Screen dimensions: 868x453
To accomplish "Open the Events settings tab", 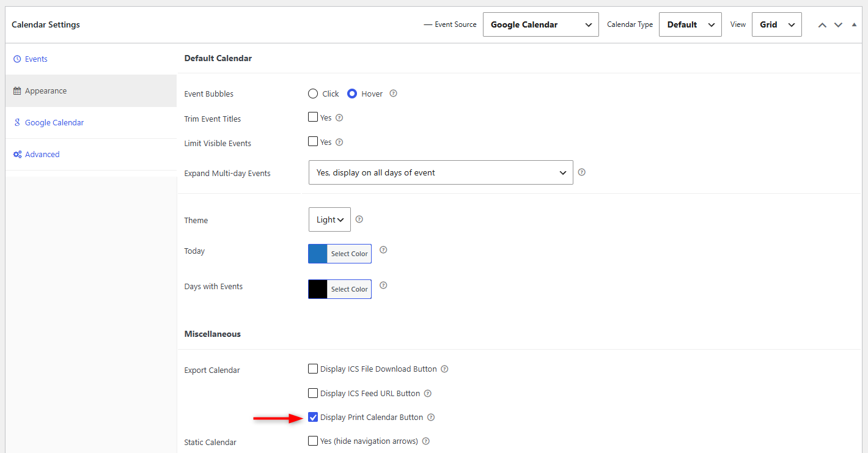I will point(91,59).
